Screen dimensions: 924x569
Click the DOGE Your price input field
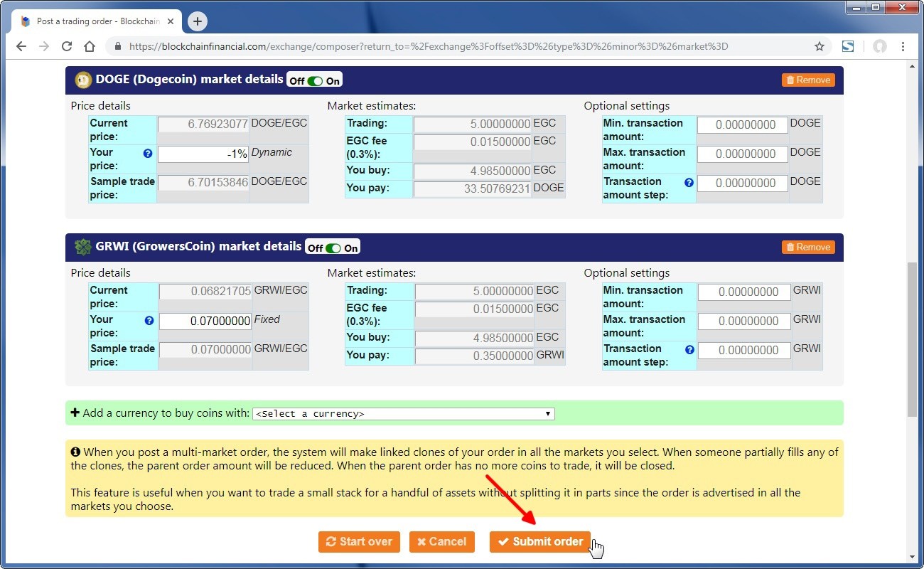pyautogui.click(x=203, y=154)
